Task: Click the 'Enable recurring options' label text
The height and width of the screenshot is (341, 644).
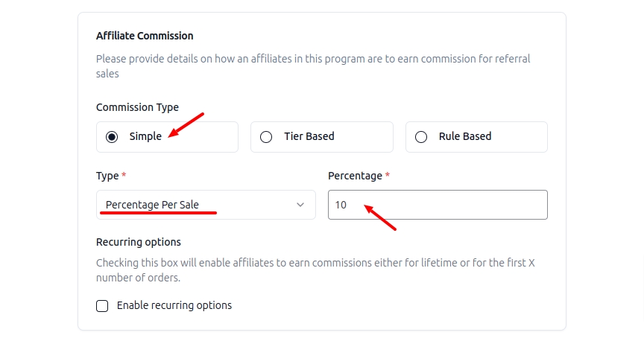Action: tap(174, 305)
